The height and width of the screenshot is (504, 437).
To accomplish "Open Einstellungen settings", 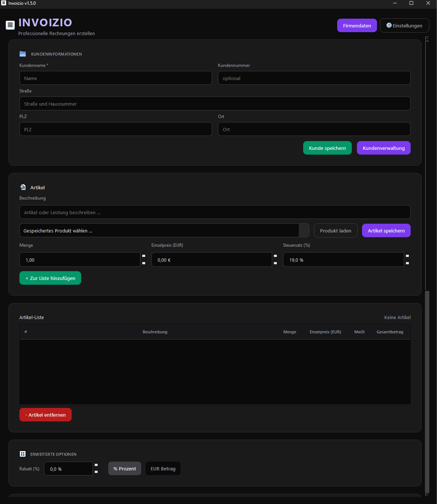I will pos(404,26).
